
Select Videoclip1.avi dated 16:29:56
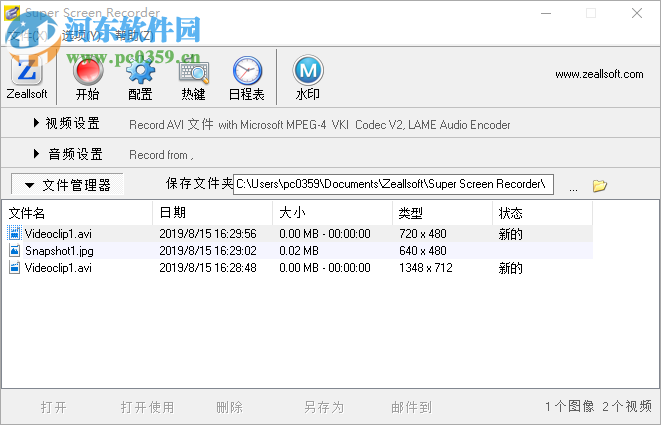[x=58, y=234]
